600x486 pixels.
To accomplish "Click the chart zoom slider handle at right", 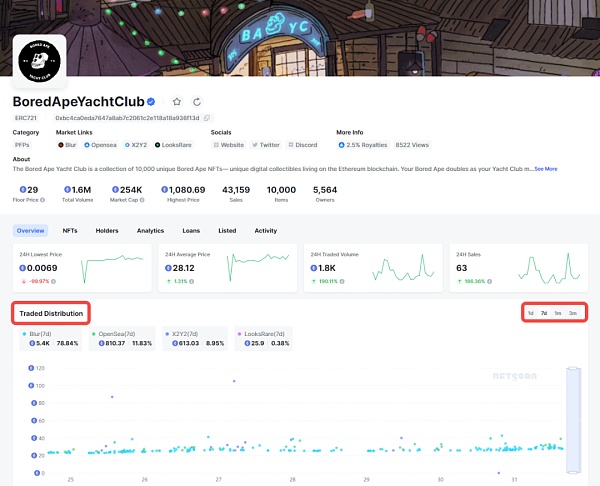I will pyautogui.click(x=573, y=420).
